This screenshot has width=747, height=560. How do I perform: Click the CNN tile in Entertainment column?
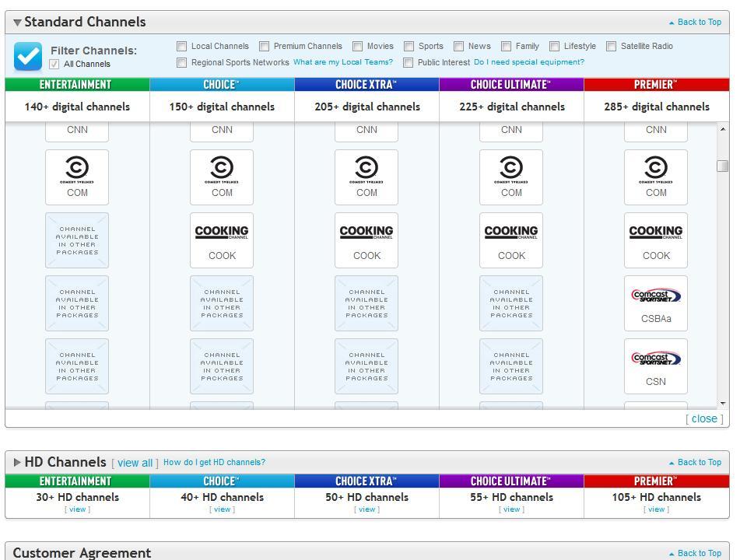[77, 131]
